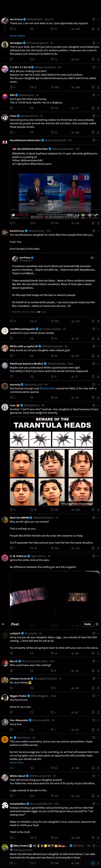Toggle bookmark on Doc Alexander's reply
The height and width of the screenshot is (868, 101).
[x=93, y=730]
